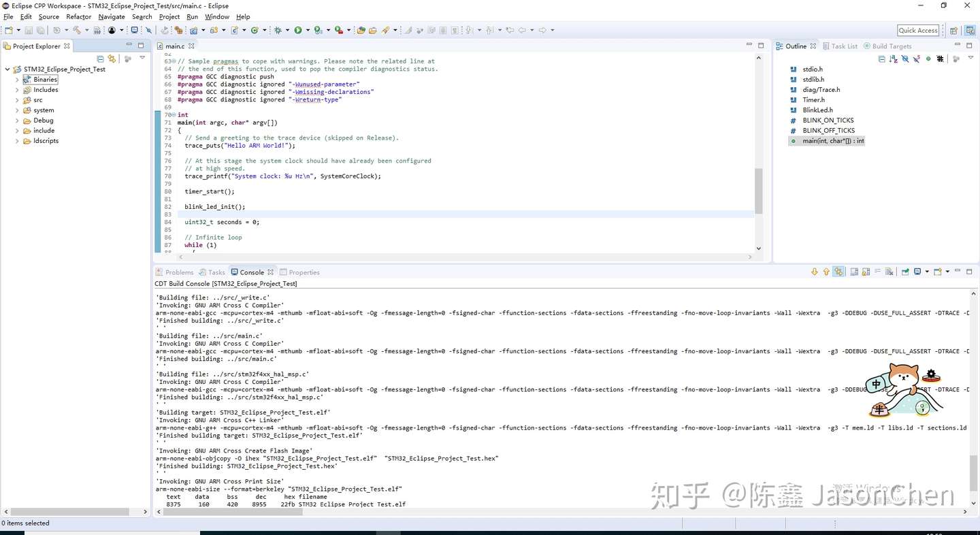Toggle Scroll Lock in Console toolbar
This screenshot has height=535, width=980.
click(x=866, y=272)
